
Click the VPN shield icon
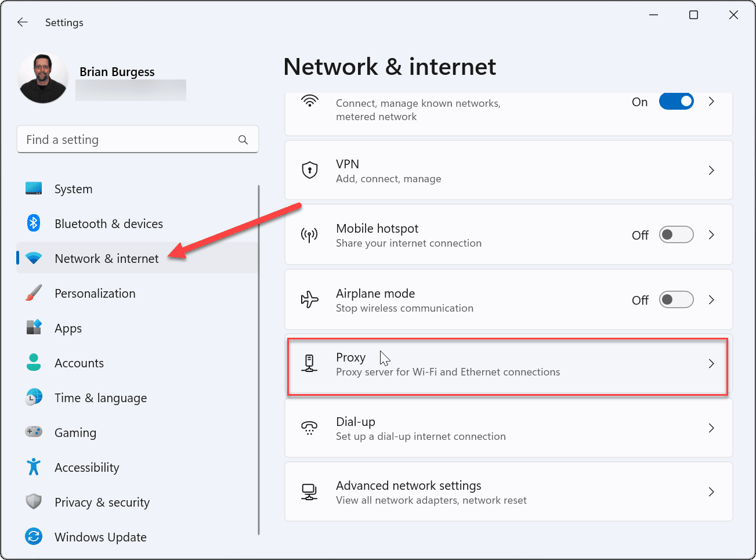[x=310, y=170]
